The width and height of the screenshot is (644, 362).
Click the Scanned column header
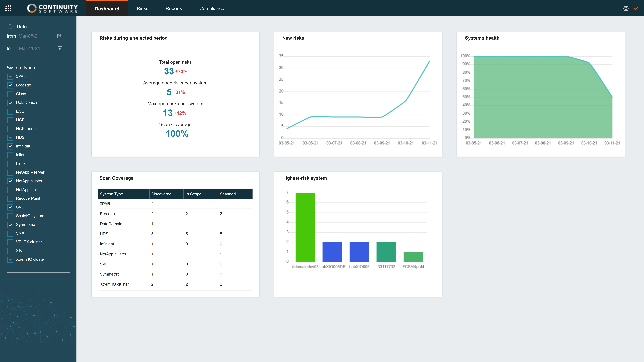[x=235, y=194]
